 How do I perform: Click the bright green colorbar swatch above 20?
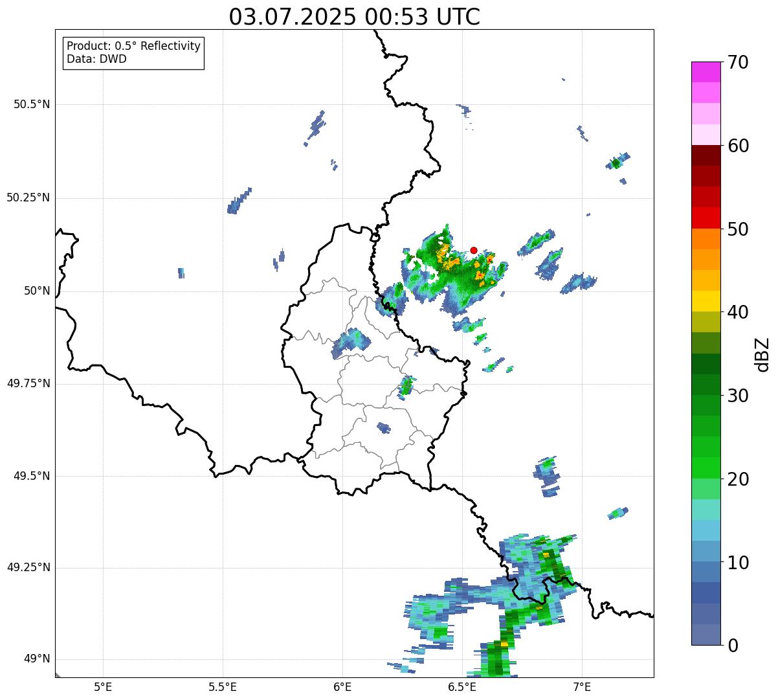pos(706,468)
